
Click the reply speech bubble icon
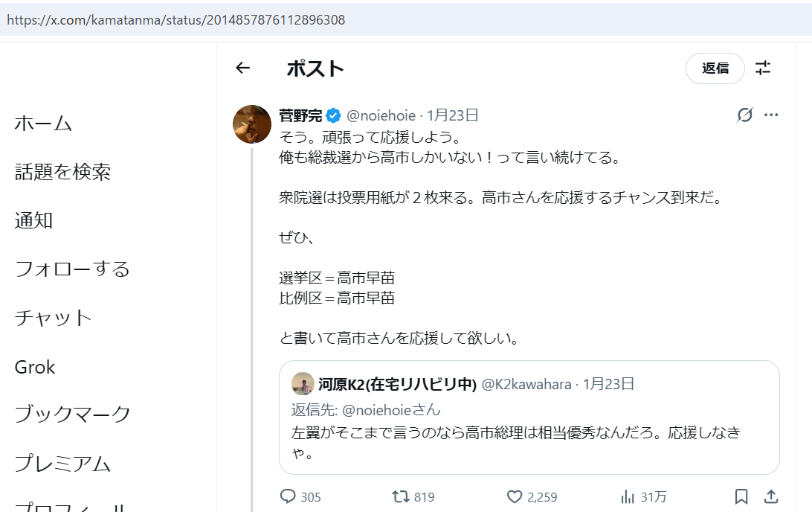click(288, 496)
